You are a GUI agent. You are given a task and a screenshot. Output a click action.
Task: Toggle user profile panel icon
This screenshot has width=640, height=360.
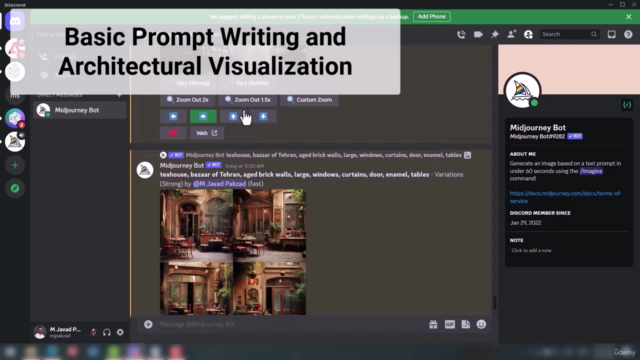pyautogui.click(x=528, y=34)
